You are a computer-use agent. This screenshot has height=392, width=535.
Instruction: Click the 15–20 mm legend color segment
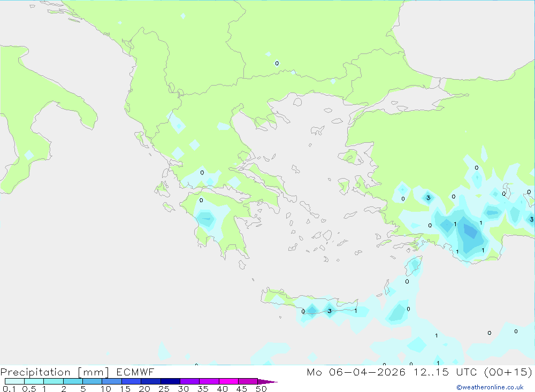(x=131, y=381)
